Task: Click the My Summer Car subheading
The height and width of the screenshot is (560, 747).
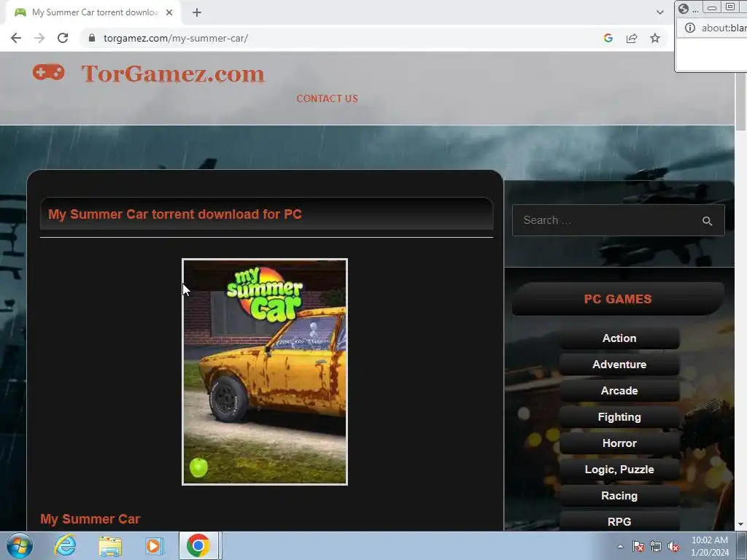Action: (x=90, y=519)
